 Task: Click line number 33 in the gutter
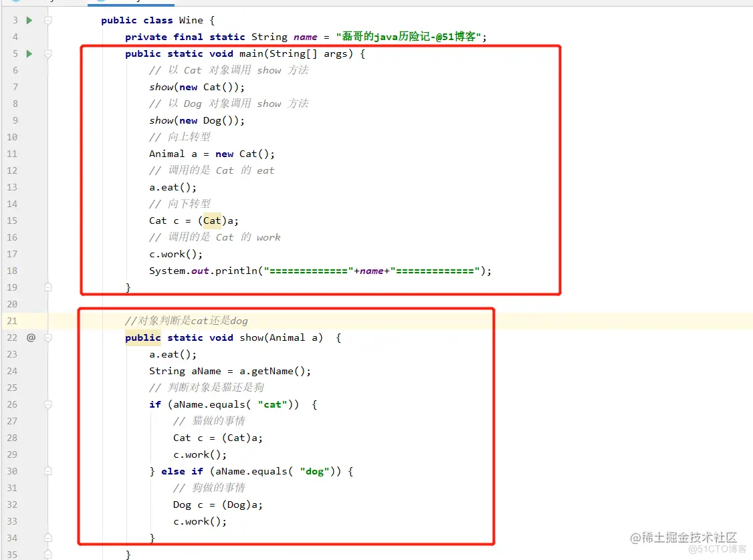coord(12,521)
